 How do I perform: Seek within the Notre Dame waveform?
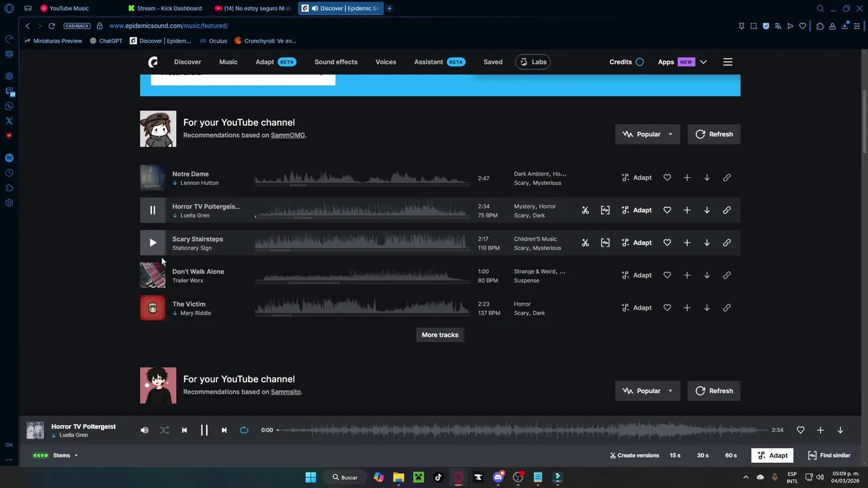tap(363, 178)
